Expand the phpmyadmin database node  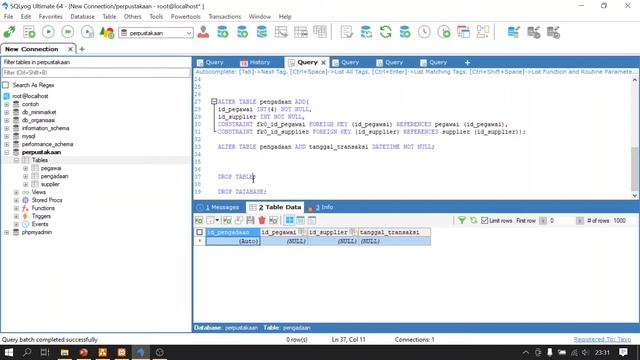tap(7, 232)
